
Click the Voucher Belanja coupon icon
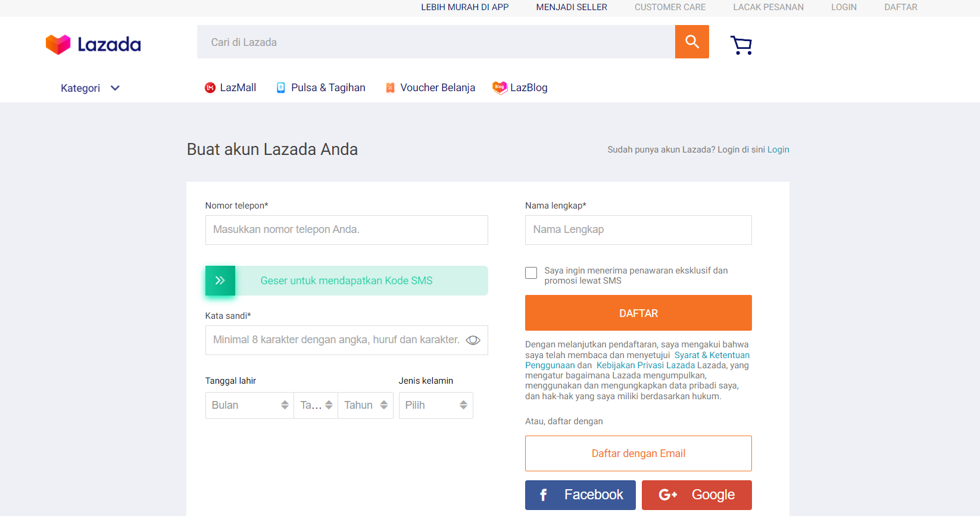point(390,88)
